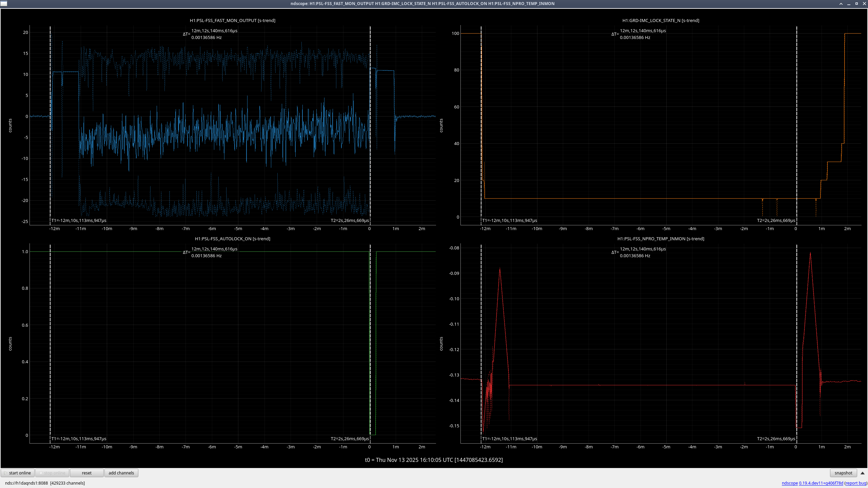Screen dimensions: 868x488
Task: Take a snapshot of the plots
Action: click(x=843, y=473)
